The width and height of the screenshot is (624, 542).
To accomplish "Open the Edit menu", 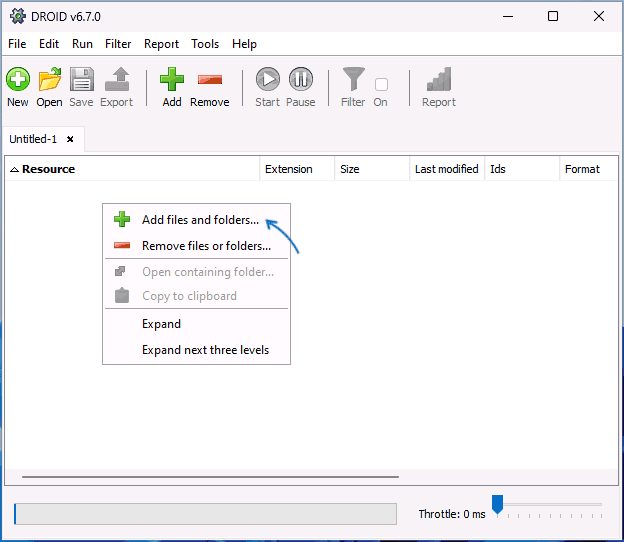I will coord(49,44).
